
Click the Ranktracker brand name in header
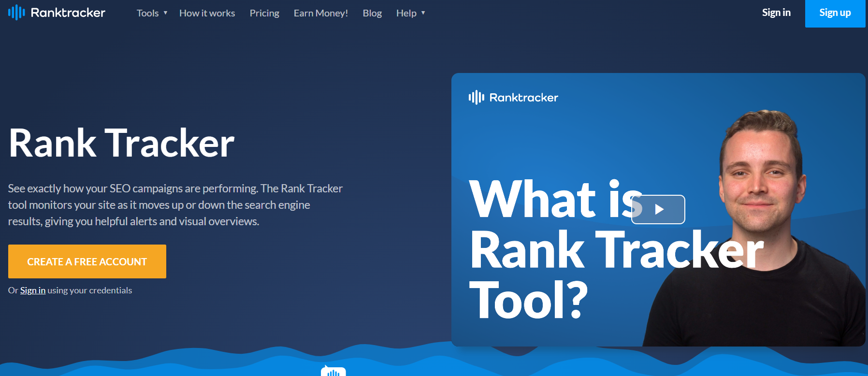click(x=68, y=13)
